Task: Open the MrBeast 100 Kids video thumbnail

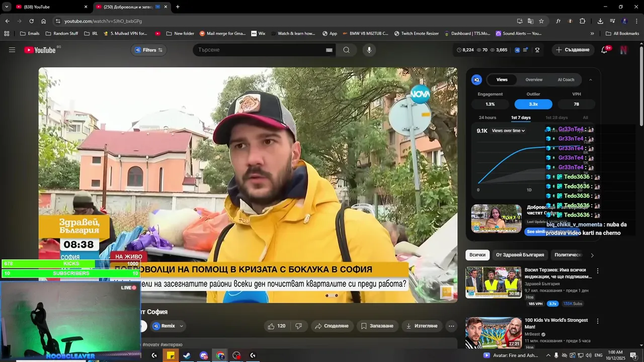Action: click(493, 332)
